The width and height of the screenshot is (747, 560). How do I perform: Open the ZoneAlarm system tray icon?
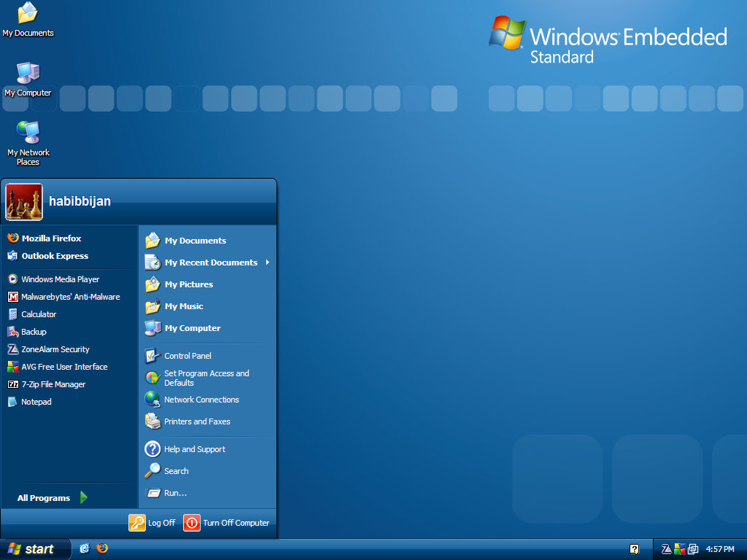point(667,550)
